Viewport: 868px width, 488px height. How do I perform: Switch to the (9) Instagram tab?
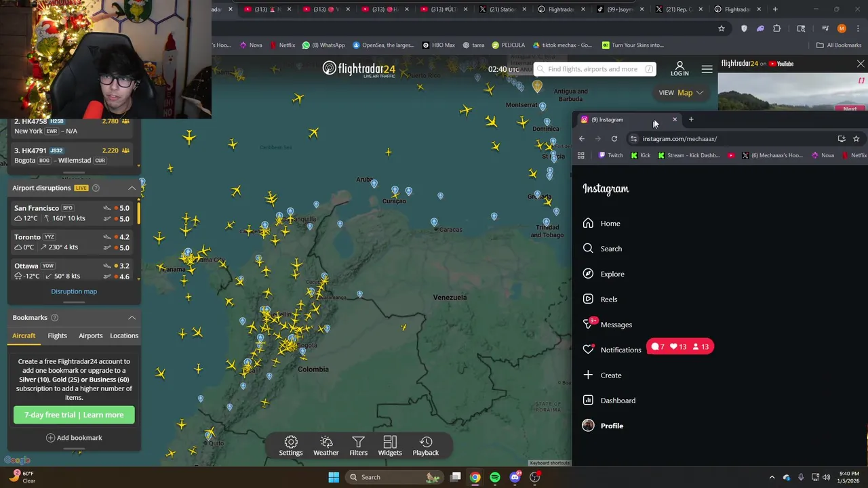click(x=628, y=120)
